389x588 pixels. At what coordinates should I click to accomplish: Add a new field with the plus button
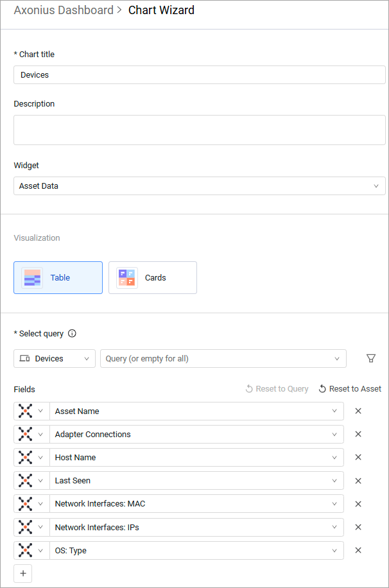[23, 573]
